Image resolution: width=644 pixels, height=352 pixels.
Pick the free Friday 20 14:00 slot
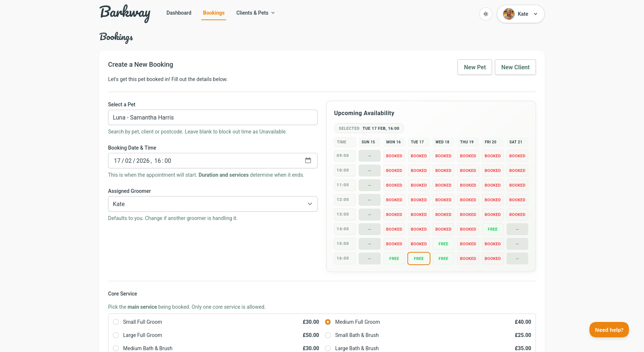(x=492, y=229)
